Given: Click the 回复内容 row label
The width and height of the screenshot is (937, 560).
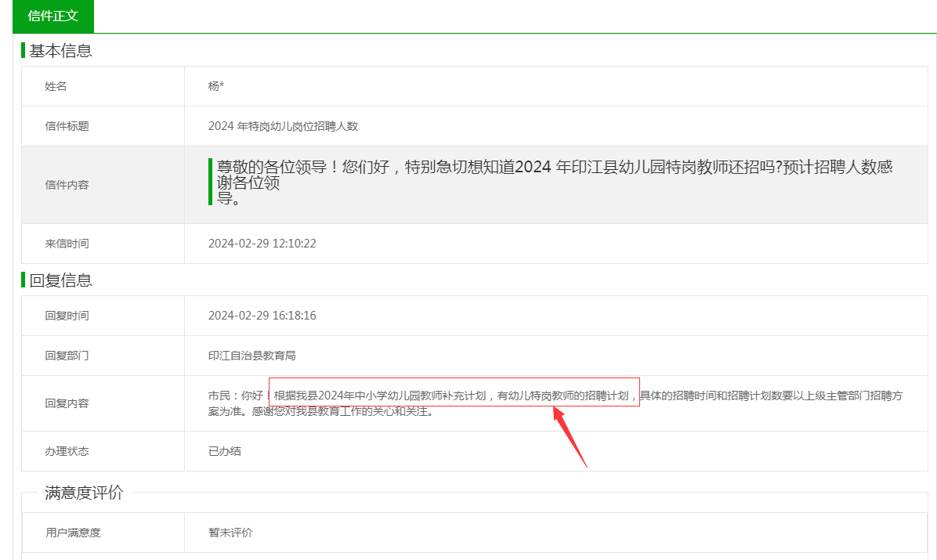Looking at the screenshot, I should pyautogui.click(x=67, y=403).
